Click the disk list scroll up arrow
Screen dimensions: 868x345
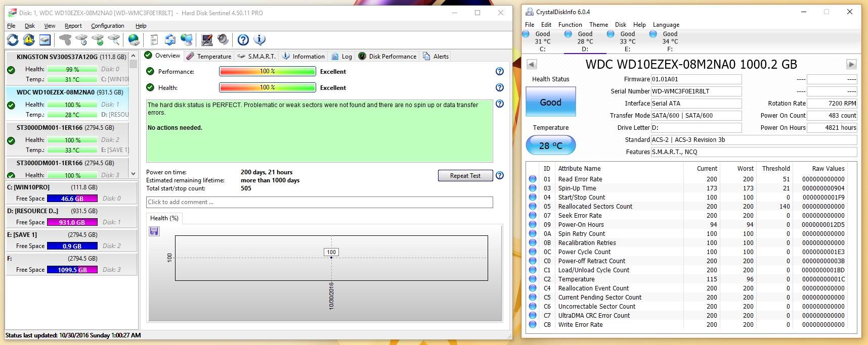tap(133, 56)
